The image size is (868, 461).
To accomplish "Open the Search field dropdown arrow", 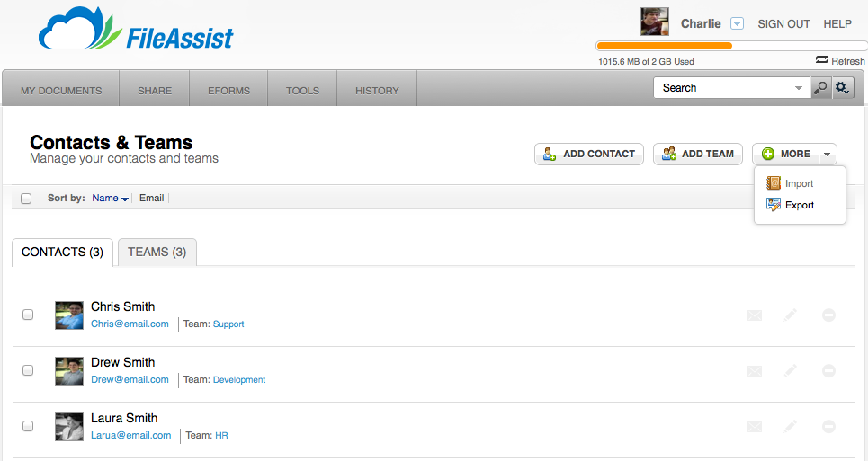I will [798, 88].
